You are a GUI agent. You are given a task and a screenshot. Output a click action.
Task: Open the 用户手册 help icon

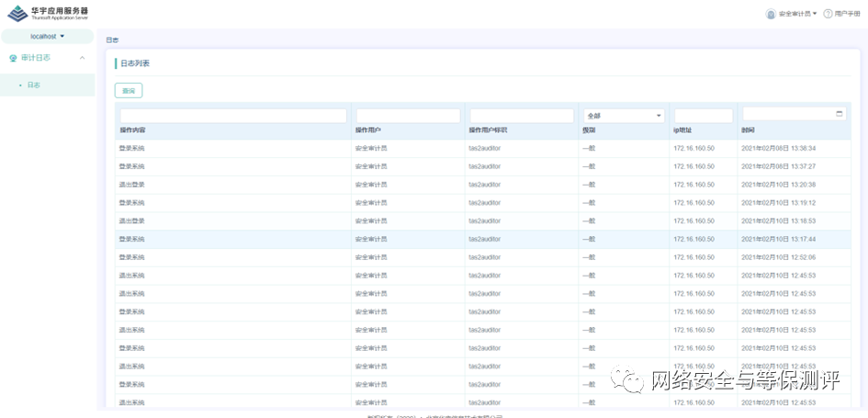point(828,14)
